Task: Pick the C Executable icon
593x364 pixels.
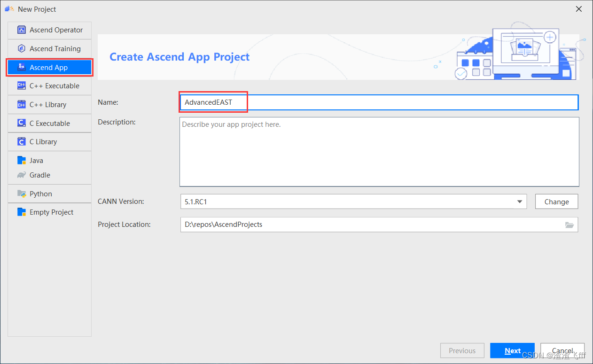Action: (x=21, y=123)
